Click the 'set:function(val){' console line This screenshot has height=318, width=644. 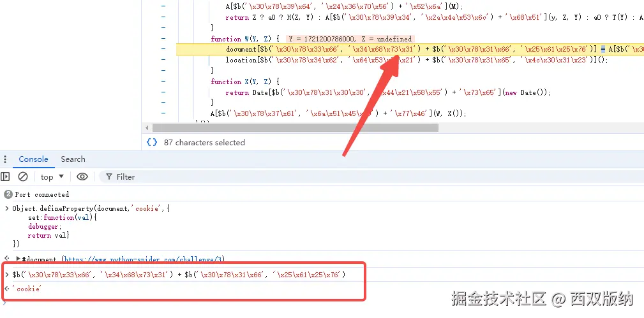point(63,217)
